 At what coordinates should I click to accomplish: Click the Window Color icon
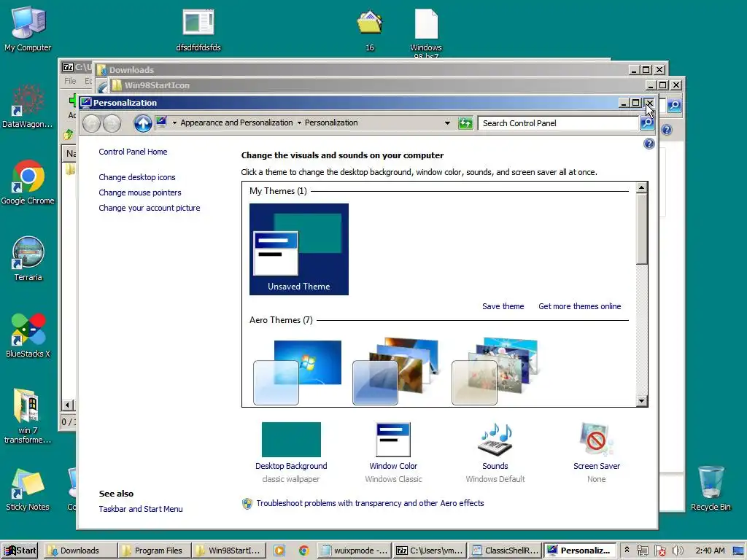click(393, 440)
